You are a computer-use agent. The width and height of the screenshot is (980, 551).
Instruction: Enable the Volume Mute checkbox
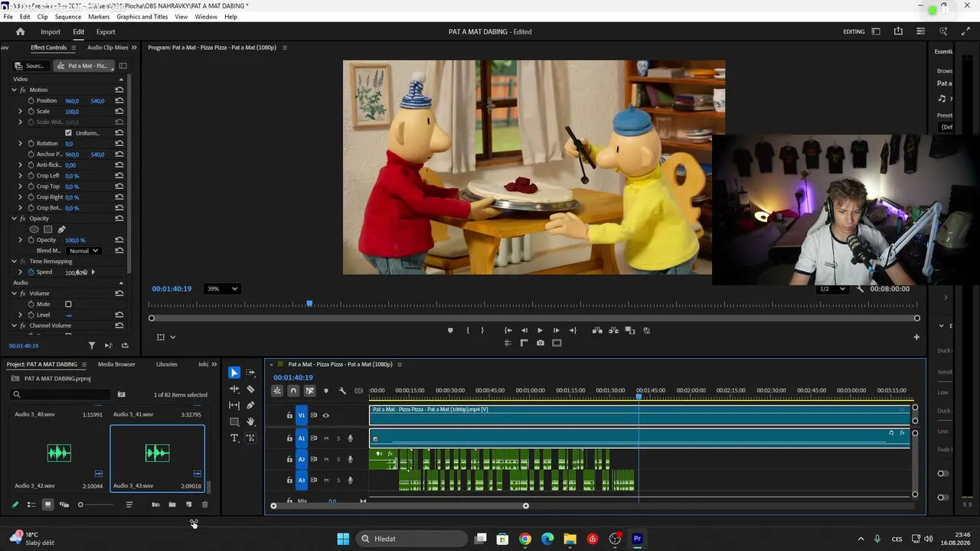click(68, 304)
